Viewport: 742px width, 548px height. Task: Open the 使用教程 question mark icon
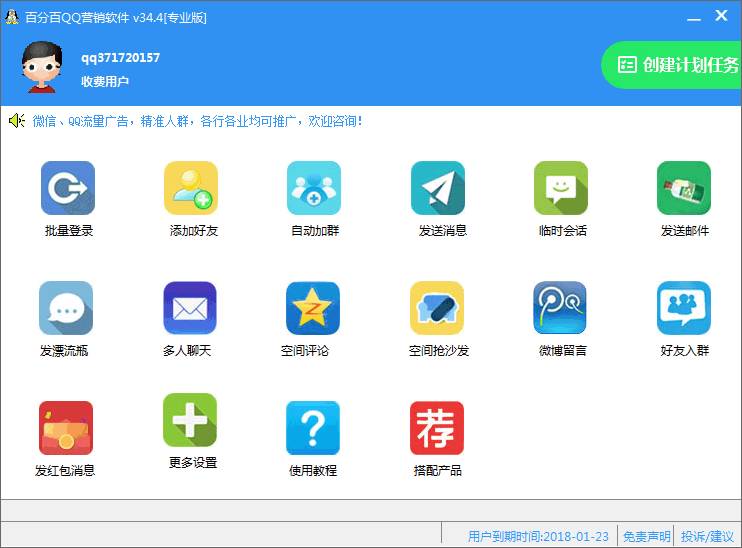pyautogui.click(x=313, y=428)
